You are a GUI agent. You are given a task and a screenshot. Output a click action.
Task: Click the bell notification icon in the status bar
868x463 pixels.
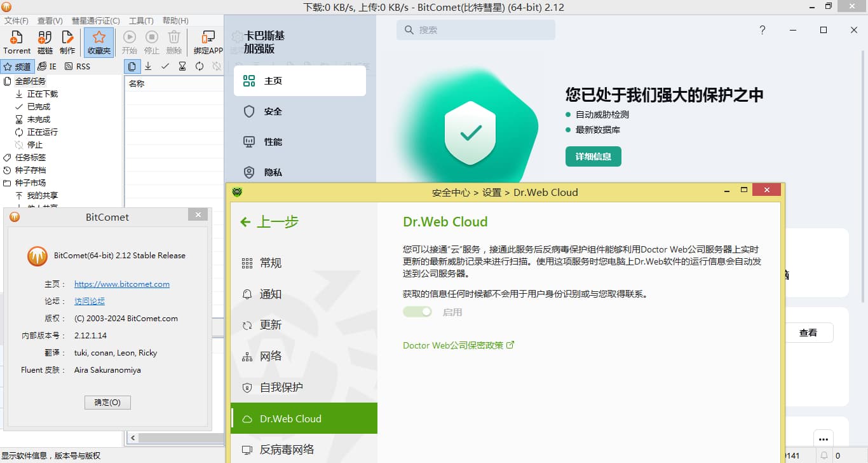click(825, 455)
